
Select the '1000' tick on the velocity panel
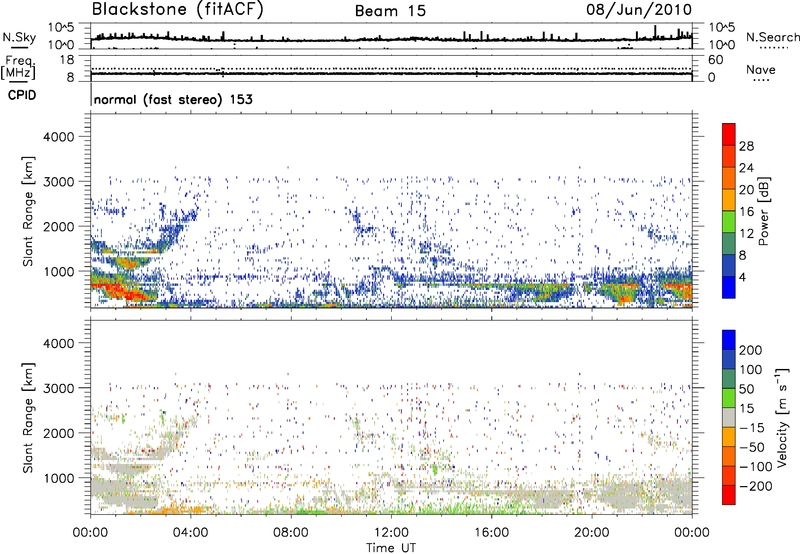(x=58, y=478)
